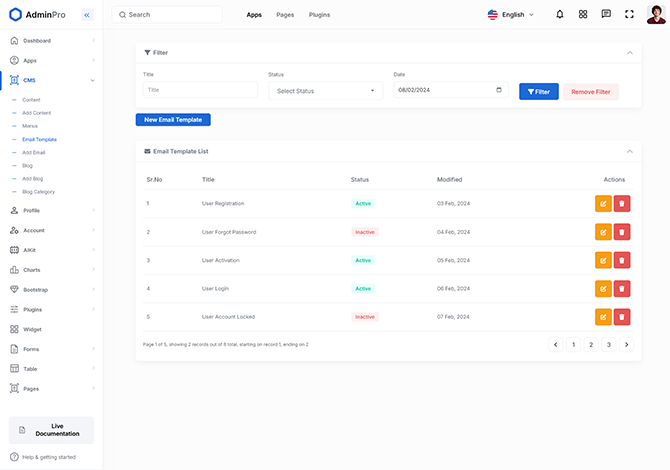
Task: Click the New Email Template button
Action: pyautogui.click(x=173, y=120)
